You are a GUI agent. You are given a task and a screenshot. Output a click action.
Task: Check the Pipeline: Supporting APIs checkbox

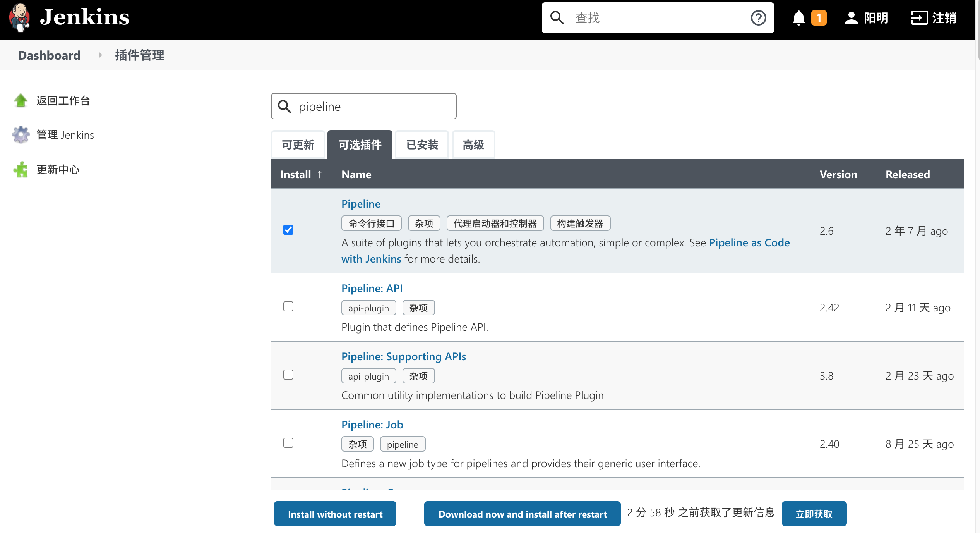288,375
